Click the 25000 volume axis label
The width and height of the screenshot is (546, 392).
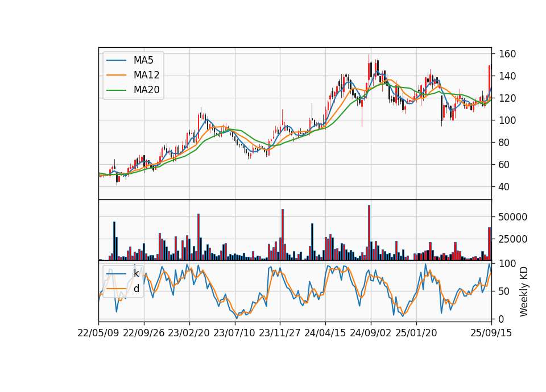(x=513, y=239)
